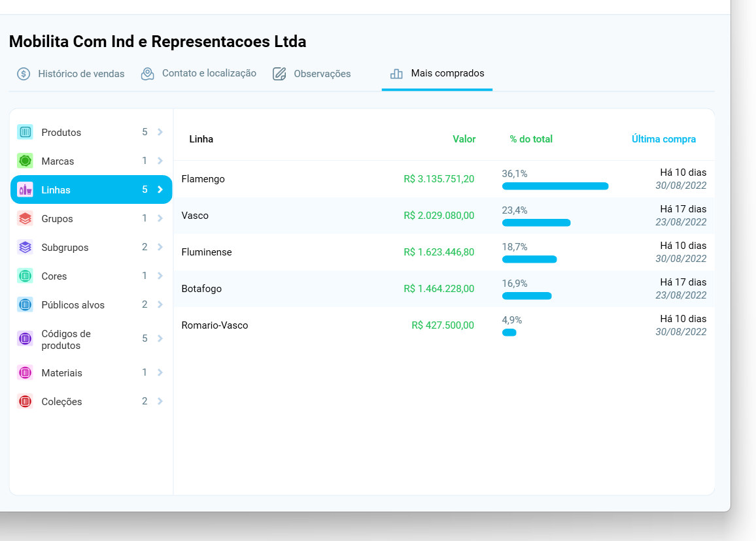This screenshot has width=756, height=541.
Task: Click the location pin icon beside Contato e localização
Action: [148, 74]
